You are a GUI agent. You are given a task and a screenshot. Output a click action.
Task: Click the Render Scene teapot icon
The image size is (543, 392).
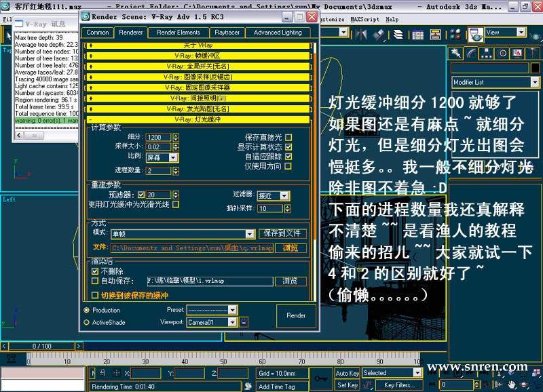coord(475,35)
